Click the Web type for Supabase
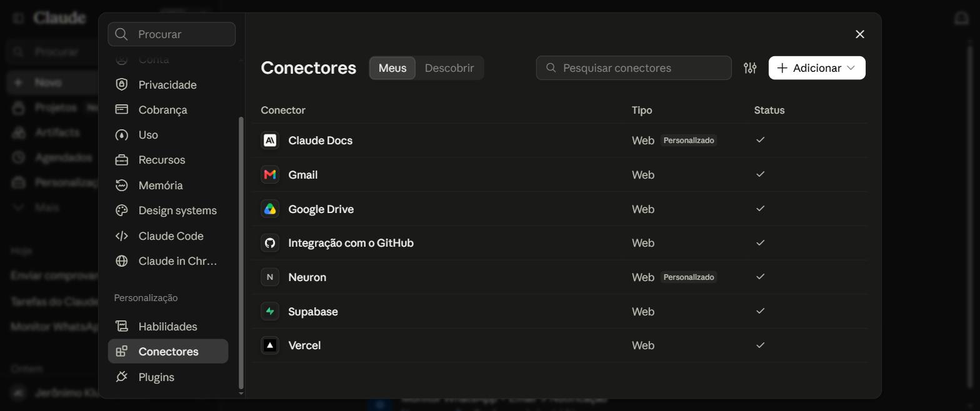The width and height of the screenshot is (980, 411). tap(643, 312)
